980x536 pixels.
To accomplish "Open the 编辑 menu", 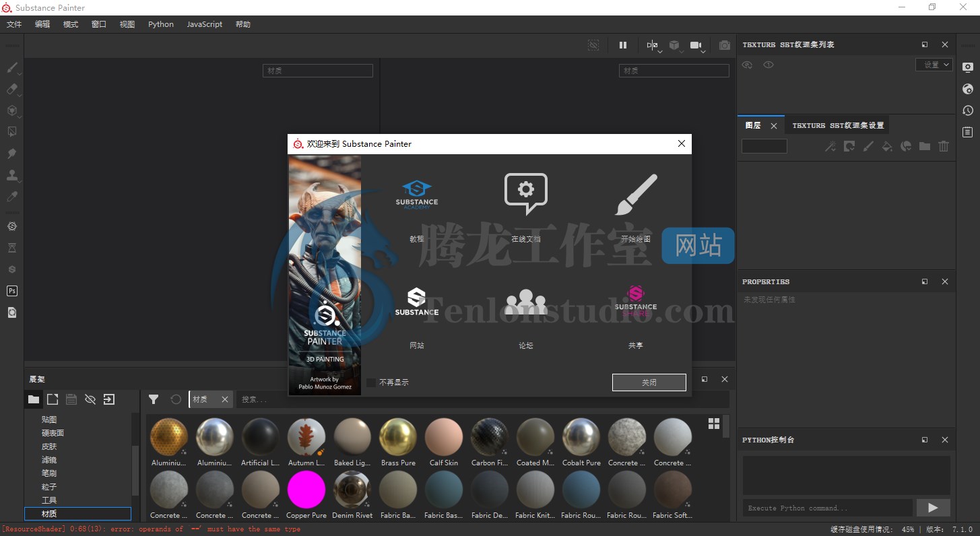I will (x=42, y=24).
